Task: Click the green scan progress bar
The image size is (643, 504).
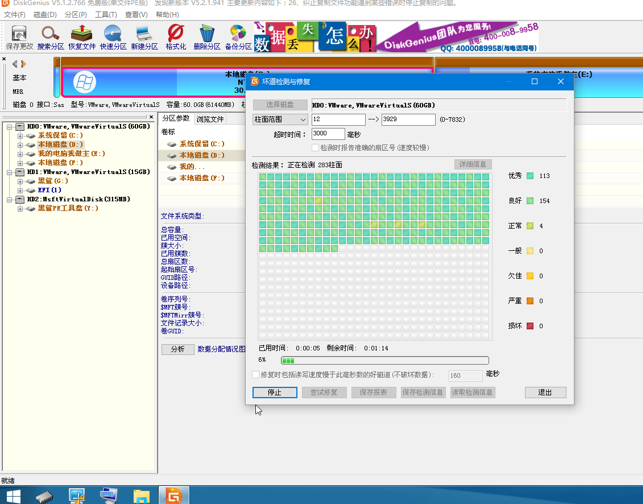Action: tap(385, 360)
